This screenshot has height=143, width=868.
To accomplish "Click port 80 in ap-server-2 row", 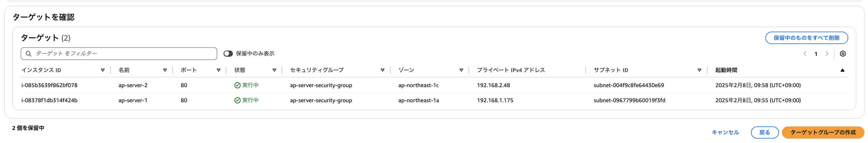I will tap(184, 85).
